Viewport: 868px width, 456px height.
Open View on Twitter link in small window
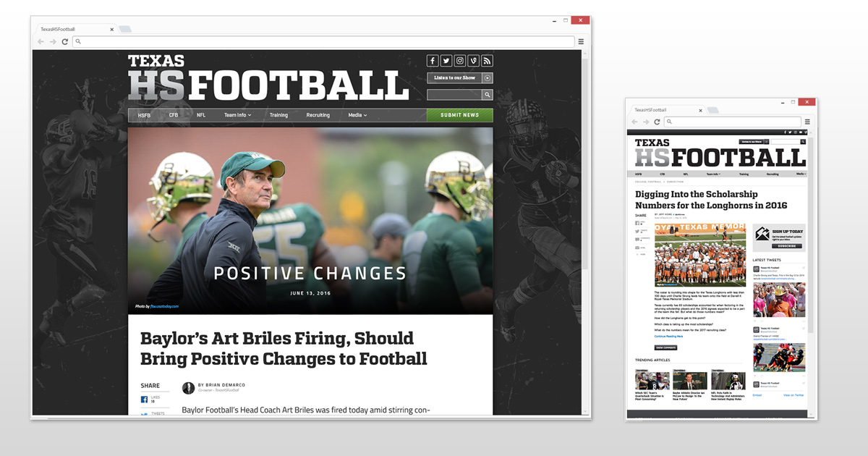point(793,395)
